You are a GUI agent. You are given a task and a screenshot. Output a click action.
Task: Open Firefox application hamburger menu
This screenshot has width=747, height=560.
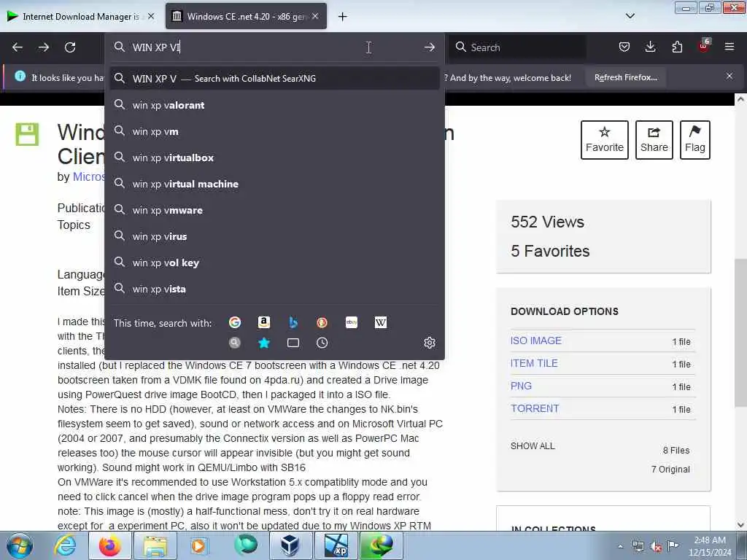point(729,47)
